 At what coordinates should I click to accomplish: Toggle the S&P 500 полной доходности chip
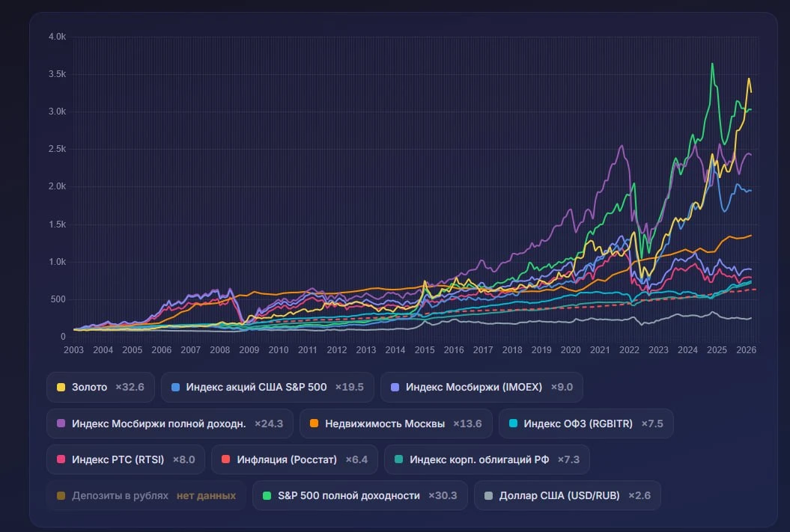[359, 496]
